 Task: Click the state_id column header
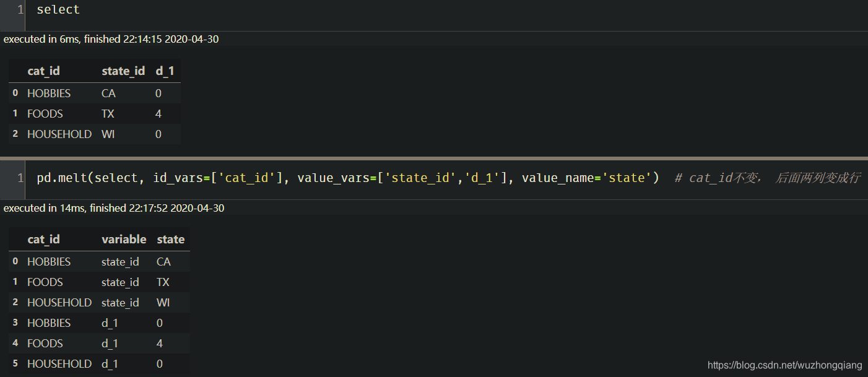pos(123,71)
